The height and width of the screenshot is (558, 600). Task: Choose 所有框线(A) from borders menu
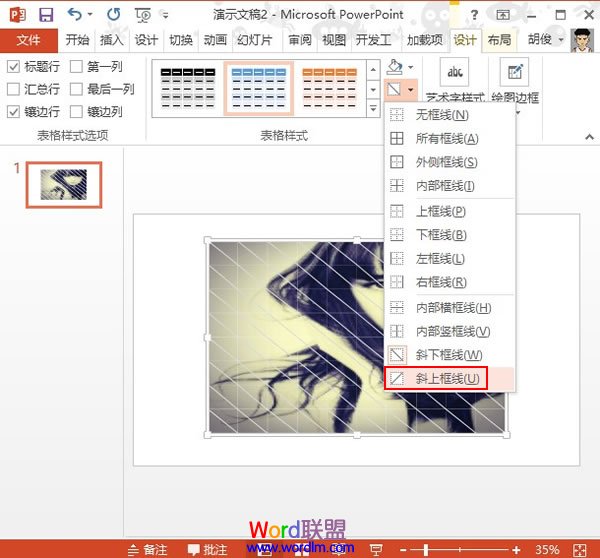(x=450, y=138)
